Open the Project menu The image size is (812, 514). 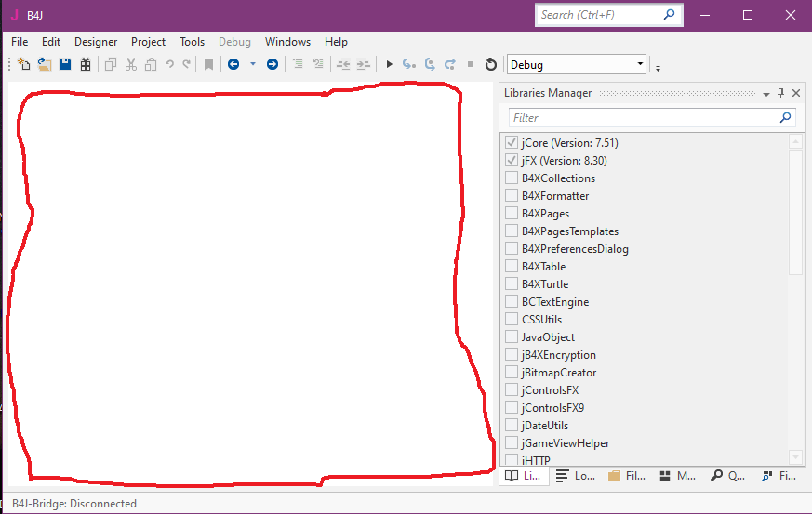148,42
